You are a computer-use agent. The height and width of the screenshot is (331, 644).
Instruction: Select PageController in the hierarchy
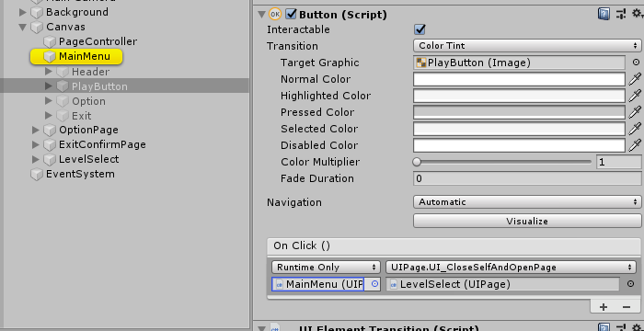point(98,41)
